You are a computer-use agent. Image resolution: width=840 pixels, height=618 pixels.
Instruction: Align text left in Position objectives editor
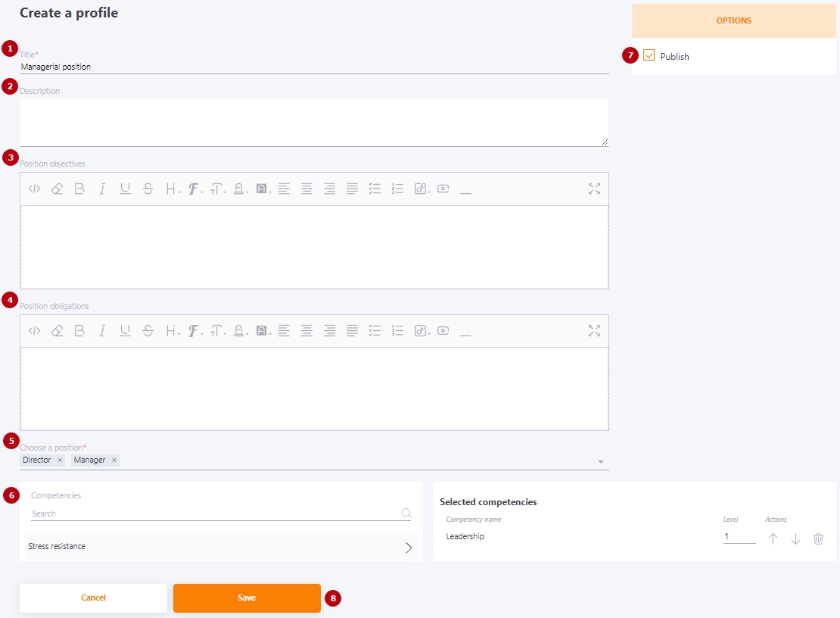click(284, 189)
